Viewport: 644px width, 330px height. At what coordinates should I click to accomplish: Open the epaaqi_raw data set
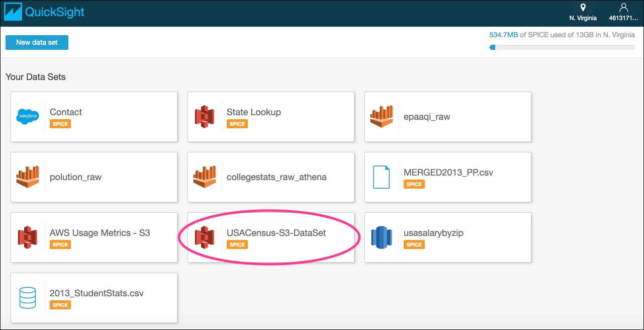[x=448, y=117]
